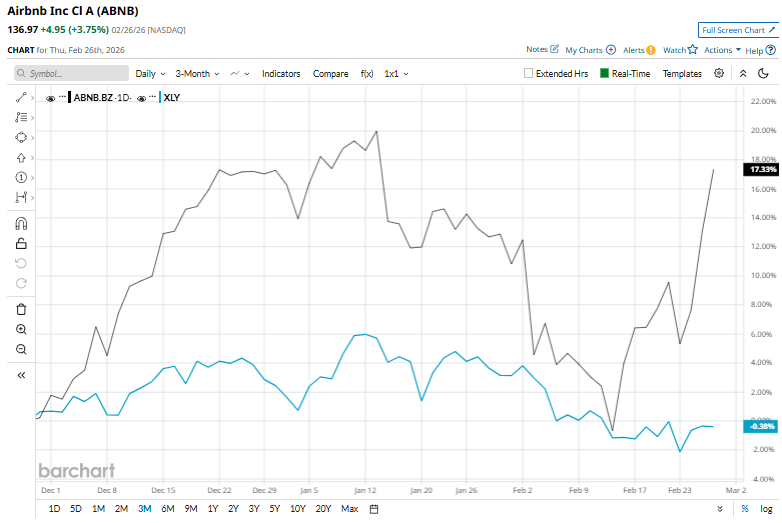Open the 3-Month period dropdown
The image size is (782, 523).
[197, 74]
